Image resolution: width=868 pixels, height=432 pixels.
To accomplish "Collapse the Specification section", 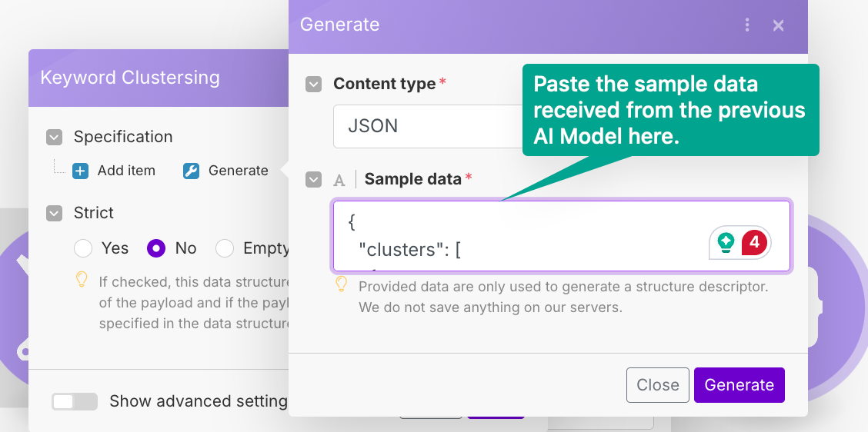I will point(54,137).
